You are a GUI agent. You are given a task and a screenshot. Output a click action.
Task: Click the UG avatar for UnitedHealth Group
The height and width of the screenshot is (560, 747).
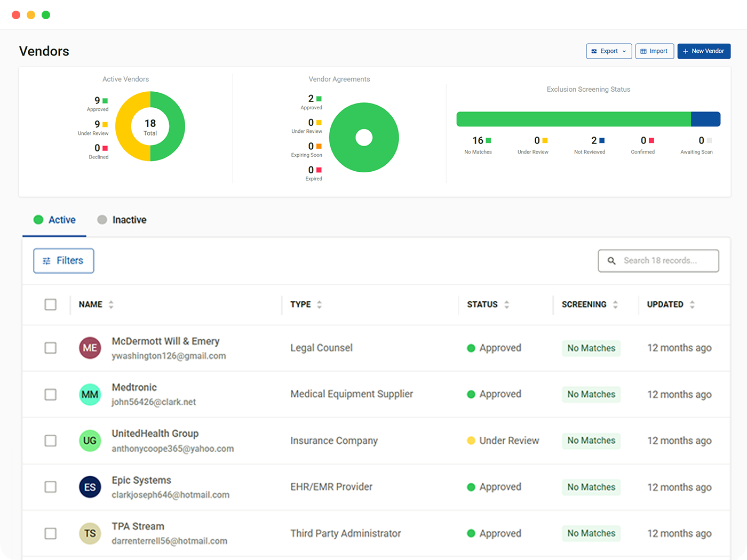point(90,441)
